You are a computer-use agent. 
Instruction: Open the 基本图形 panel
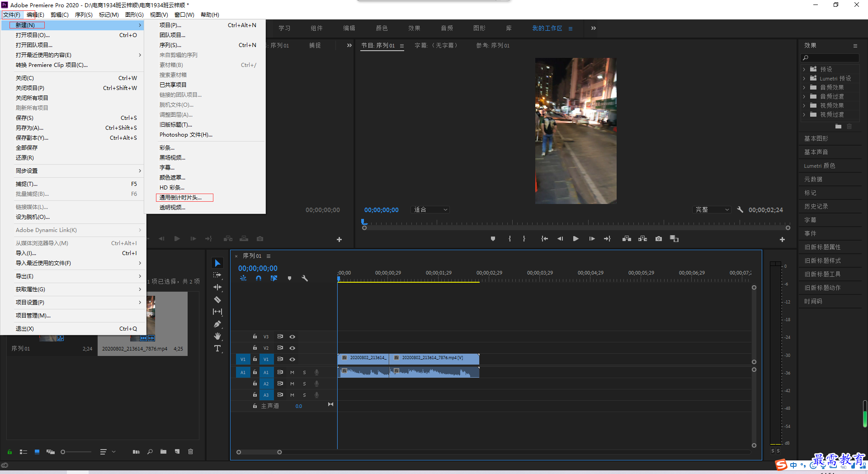coord(816,138)
